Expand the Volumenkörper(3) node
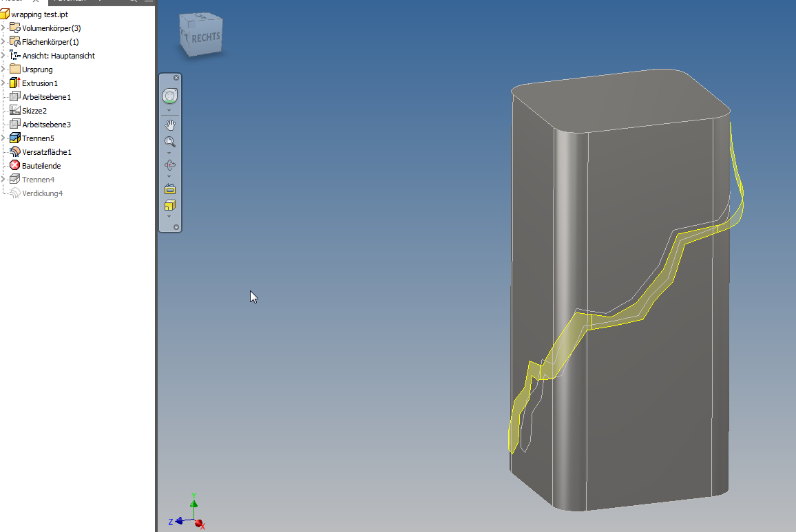The width and height of the screenshot is (796, 532). 3,28
